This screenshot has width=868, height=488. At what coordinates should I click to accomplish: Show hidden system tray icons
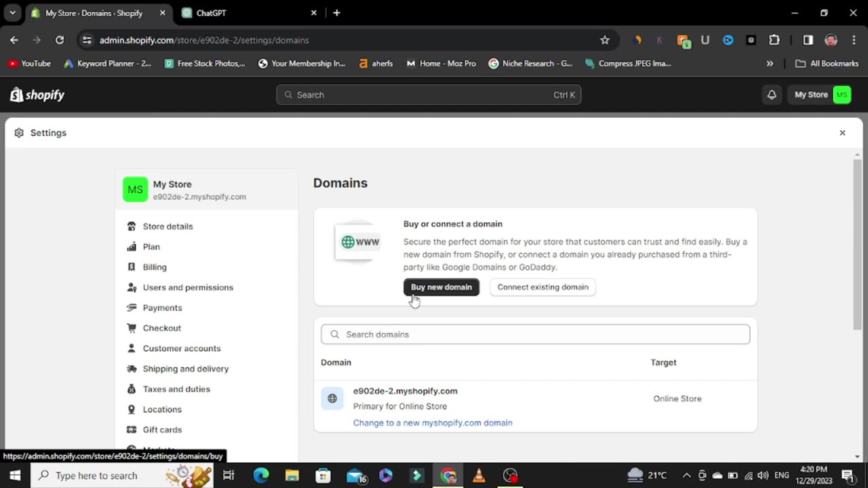click(x=686, y=475)
